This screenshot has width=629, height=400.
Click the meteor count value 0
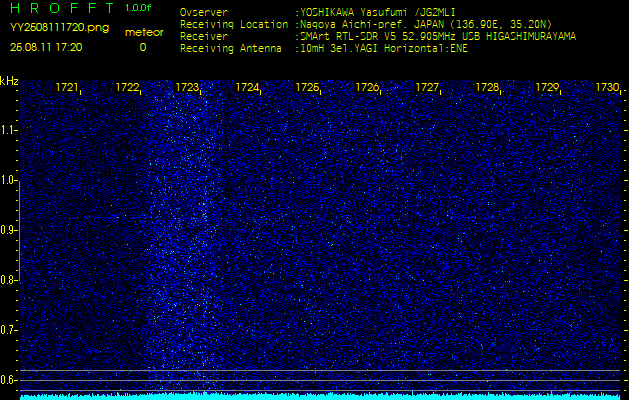click(x=143, y=47)
